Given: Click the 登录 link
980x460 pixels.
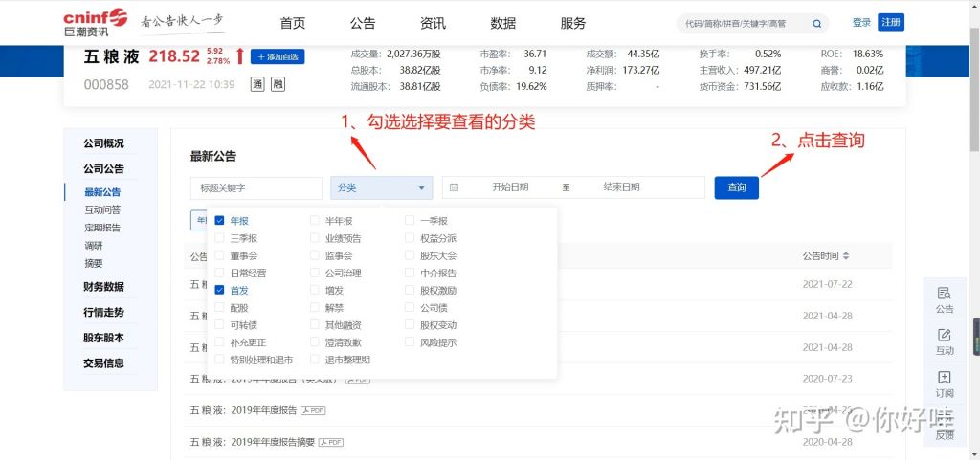Looking at the screenshot, I should [861, 22].
